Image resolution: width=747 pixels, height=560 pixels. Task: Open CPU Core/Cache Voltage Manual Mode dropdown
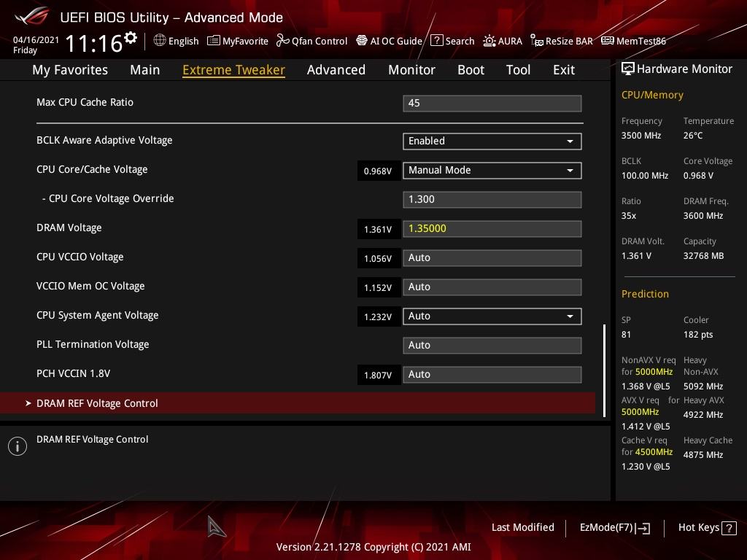pyautogui.click(x=492, y=171)
